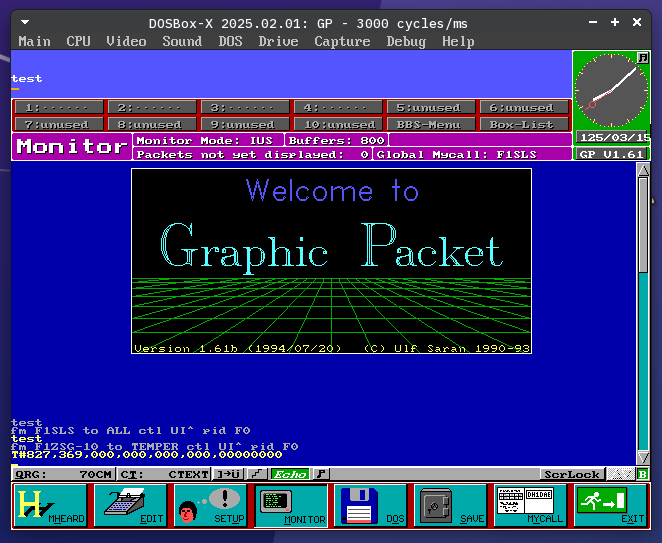The width and height of the screenshot is (662, 543).
Task: Open the MYCALL callsign settings
Action: 531,505
